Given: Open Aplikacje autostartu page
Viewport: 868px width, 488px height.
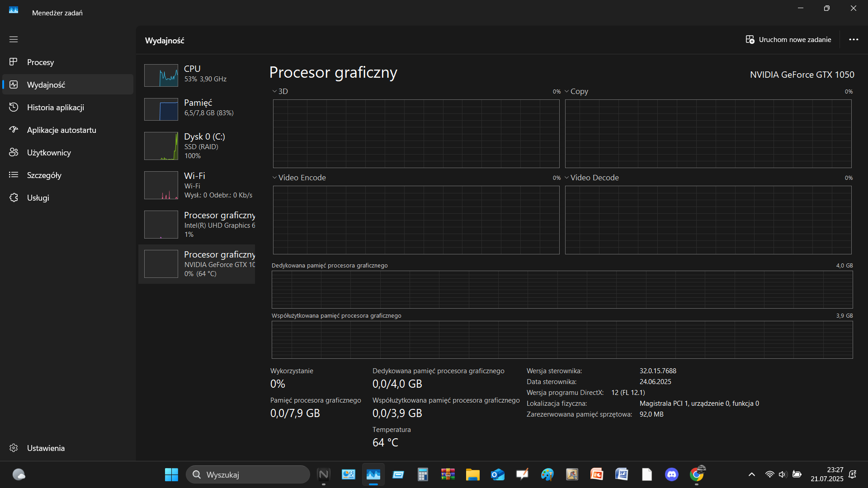Looking at the screenshot, I should point(68,130).
